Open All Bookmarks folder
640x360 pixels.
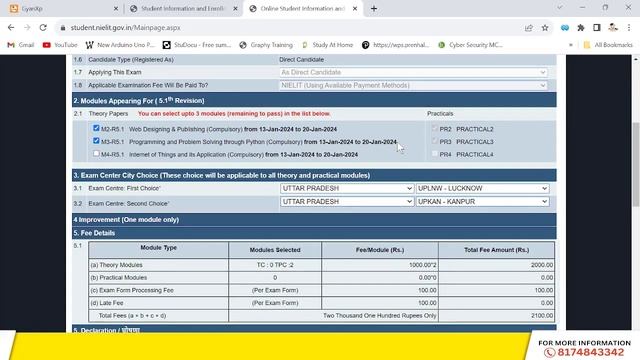(x=608, y=45)
